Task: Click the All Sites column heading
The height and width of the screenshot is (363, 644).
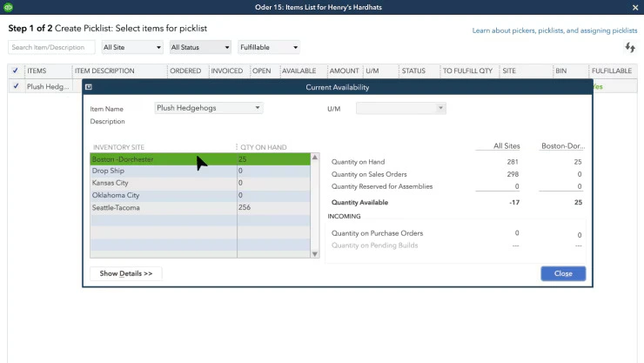Action: (506, 145)
